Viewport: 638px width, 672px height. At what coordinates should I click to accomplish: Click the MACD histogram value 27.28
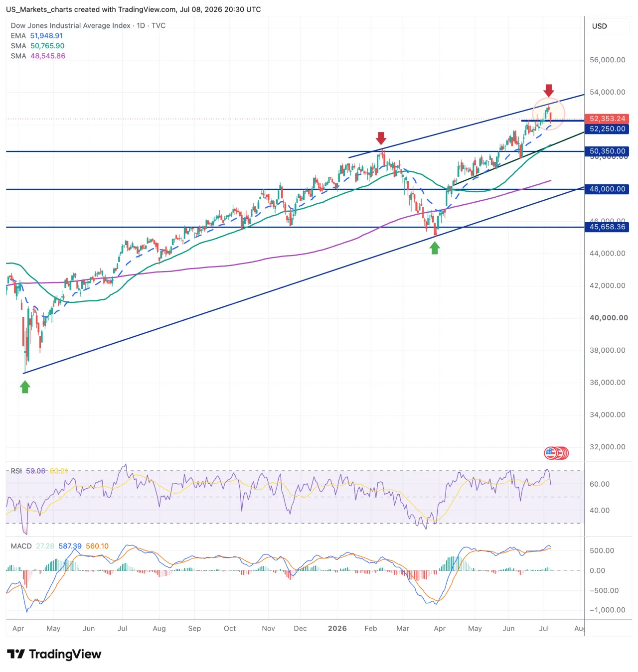coord(45,546)
